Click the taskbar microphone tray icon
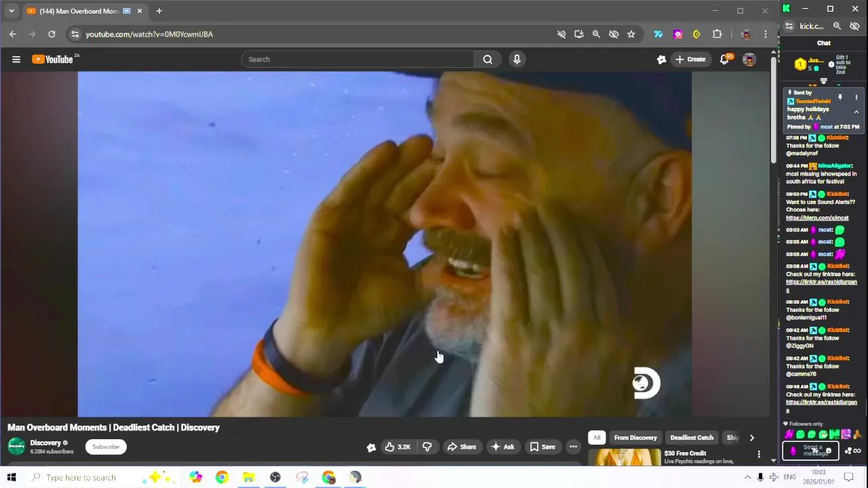 tap(761, 477)
